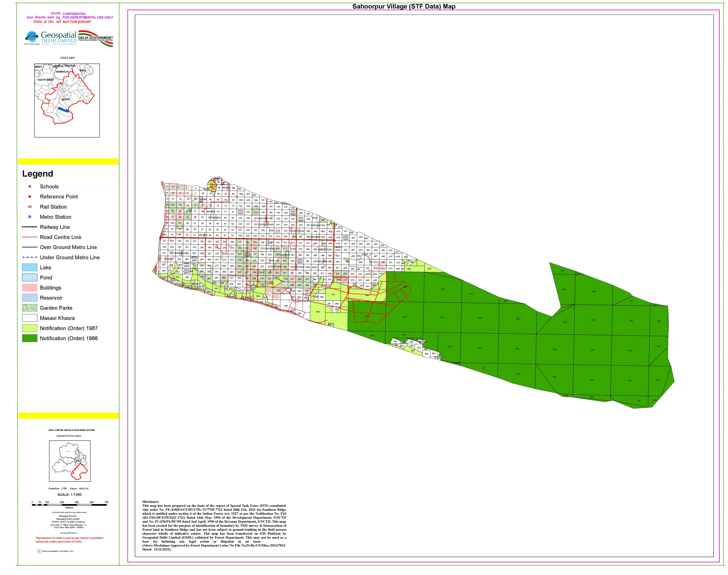The image size is (728, 575).
Task: Click the Over Ground Metro Line symbol
Action: [30, 247]
